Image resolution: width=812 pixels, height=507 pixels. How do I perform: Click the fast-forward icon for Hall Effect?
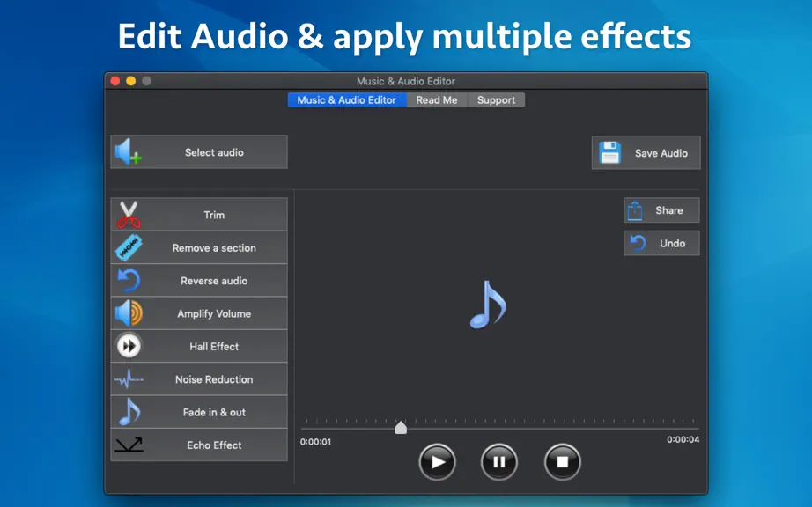pos(129,346)
